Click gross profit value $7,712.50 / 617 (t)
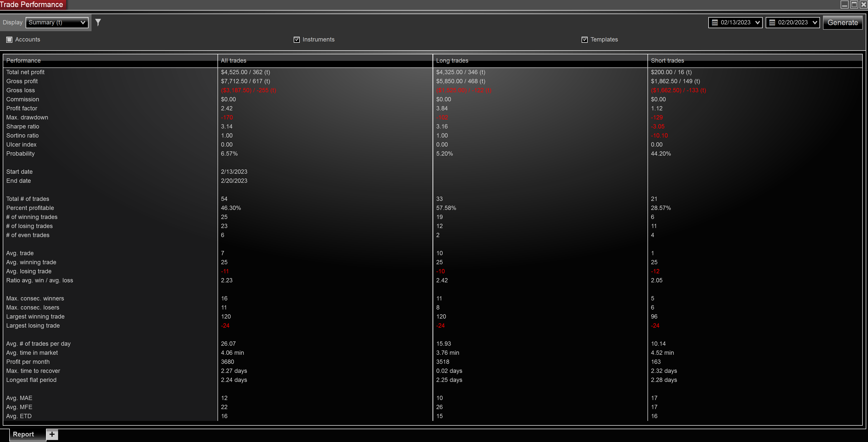The image size is (868, 442). click(x=245, y=81)
